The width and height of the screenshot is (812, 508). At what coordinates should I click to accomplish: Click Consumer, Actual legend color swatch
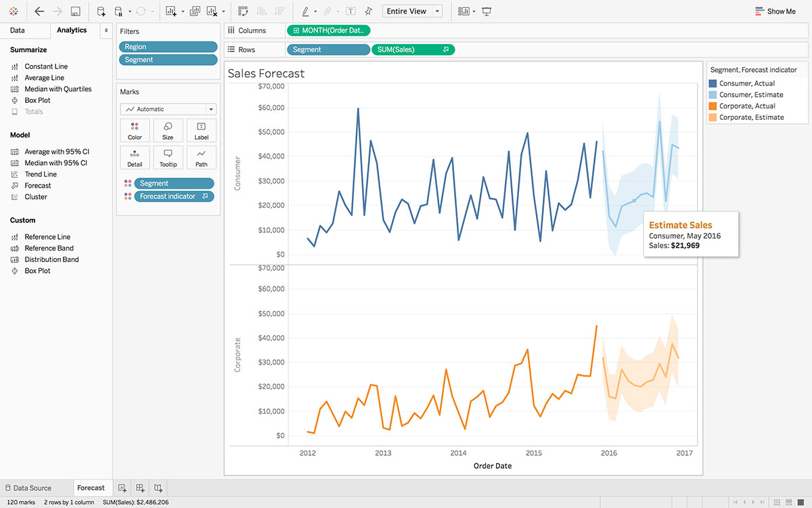(x=713, y=83)
